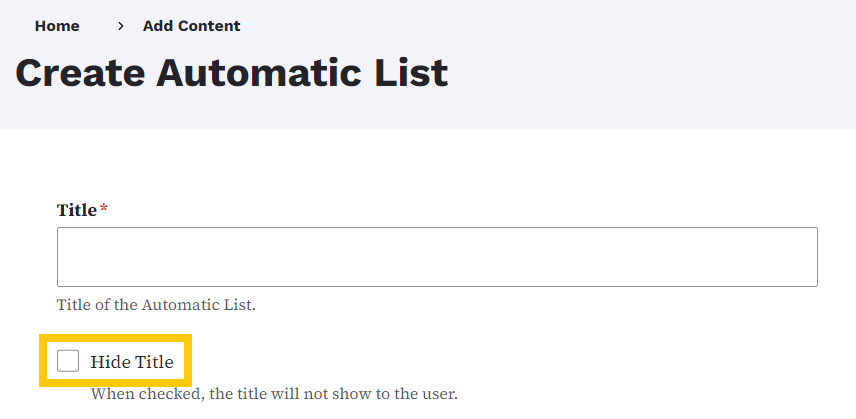Enable the Hide Title checkbox
Image resolution: width=856 pixels, height=419 pixels.
click(68, 361)
